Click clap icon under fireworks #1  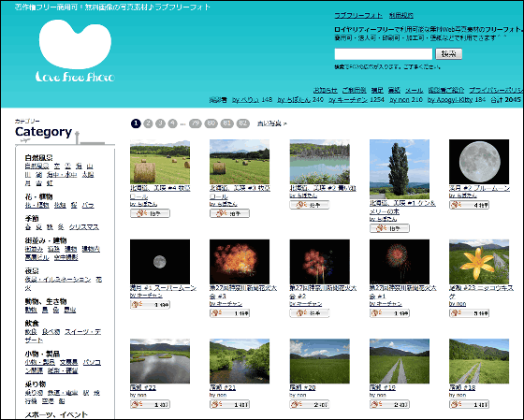pyautogui.click(x=389, y=313)
